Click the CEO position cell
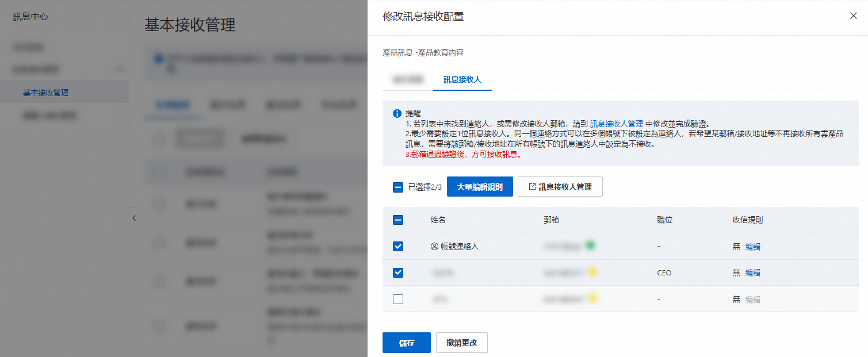 click(x=664, y=273)
